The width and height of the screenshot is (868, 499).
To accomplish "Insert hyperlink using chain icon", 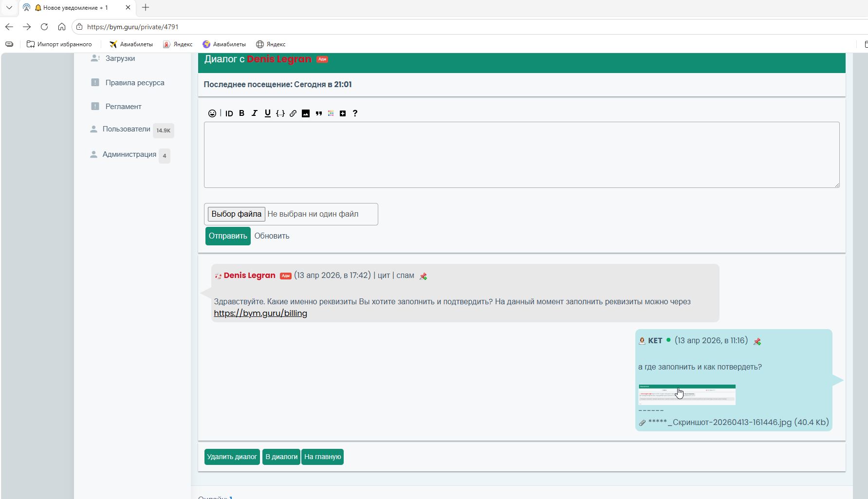I will coord(293,113).
